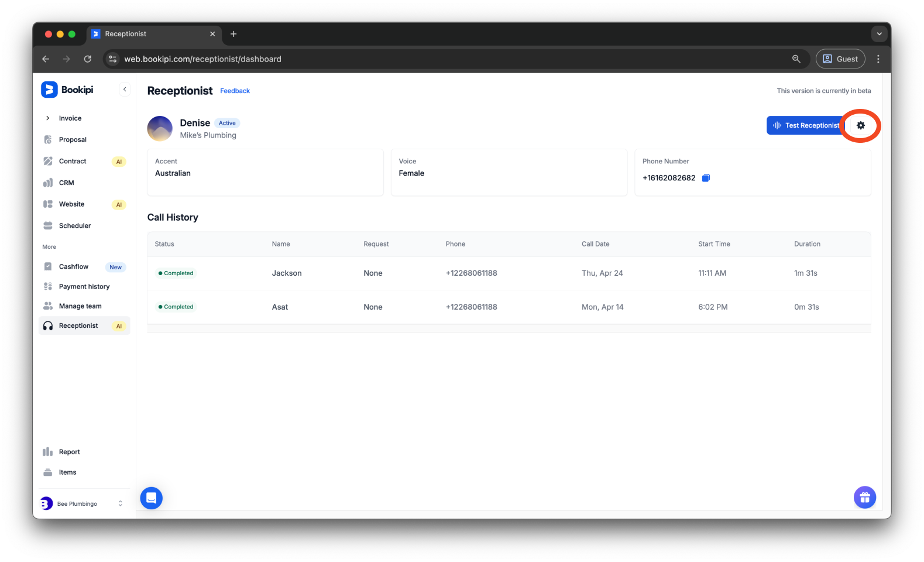Open the chat support bubble
Image resolution: width=924 pixels, height=562 pixels.
pos(151,498)
